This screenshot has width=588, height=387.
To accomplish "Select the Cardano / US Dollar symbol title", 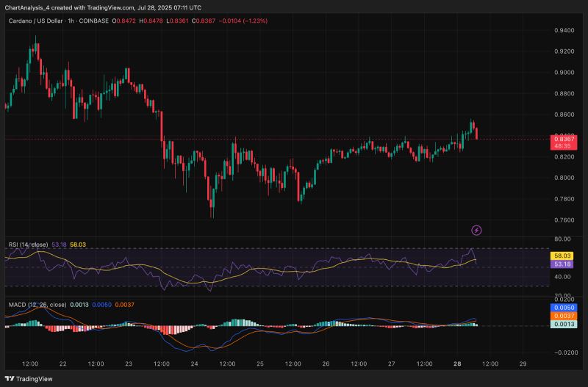I will click(37, 21).
